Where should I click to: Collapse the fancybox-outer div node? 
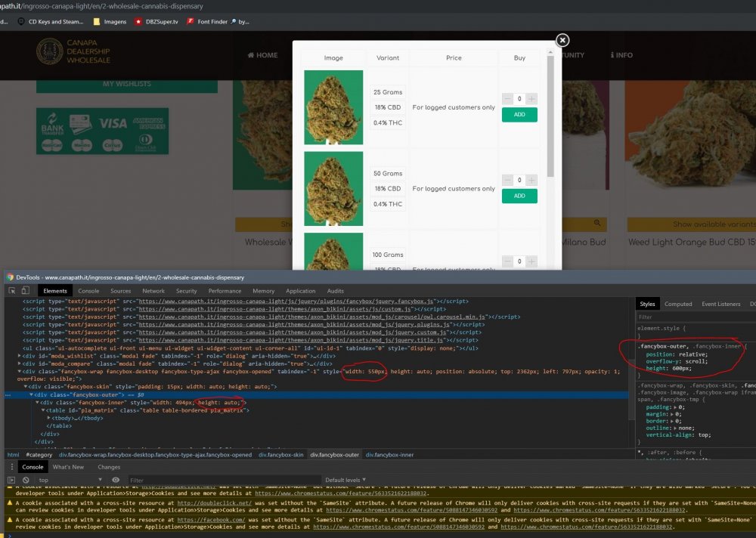pyautogui.click(x=31, y=394)
